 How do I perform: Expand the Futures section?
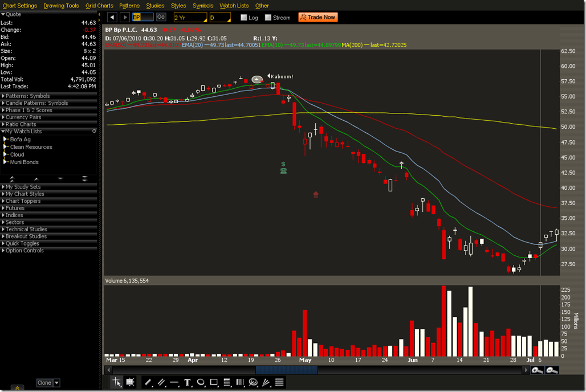pos(48,208)
